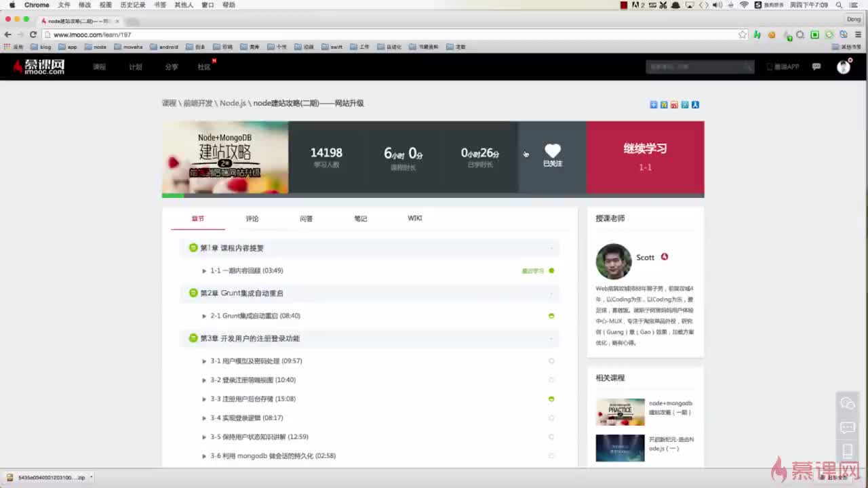Open the message bubble icon in the site header
This screenshot has width=868, height=488.
816,66
